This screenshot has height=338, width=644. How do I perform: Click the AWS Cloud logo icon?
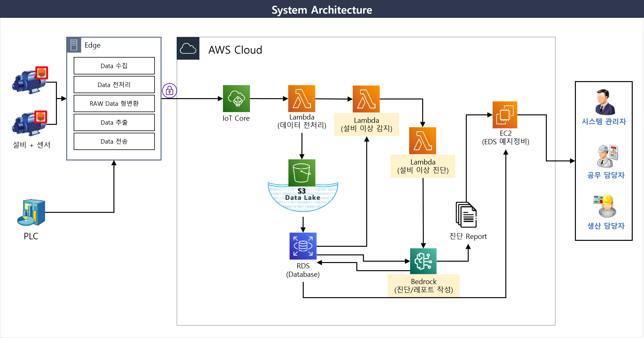pyautogui.click(x=188, y=48)
